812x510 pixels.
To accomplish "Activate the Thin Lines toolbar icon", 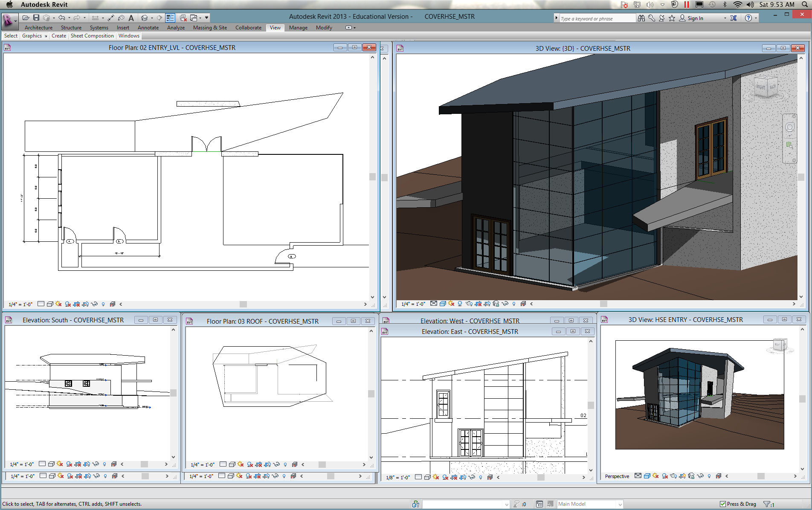I will point(170,18).
